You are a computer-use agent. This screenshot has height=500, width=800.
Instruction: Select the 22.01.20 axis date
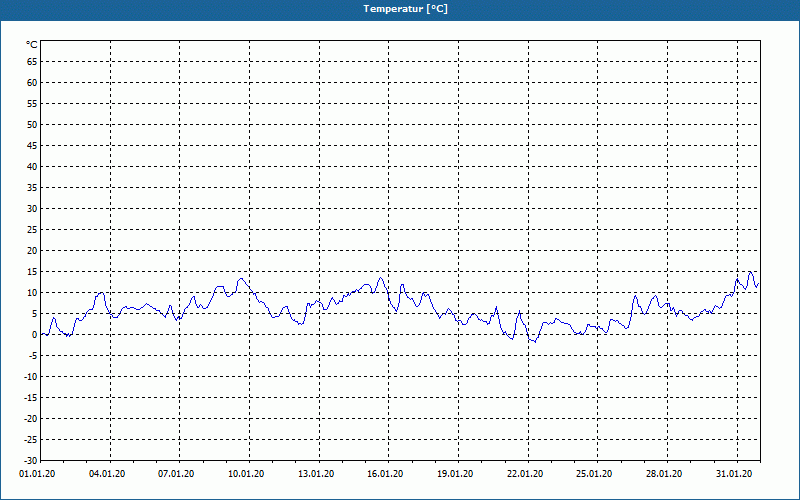click(526, 474)
